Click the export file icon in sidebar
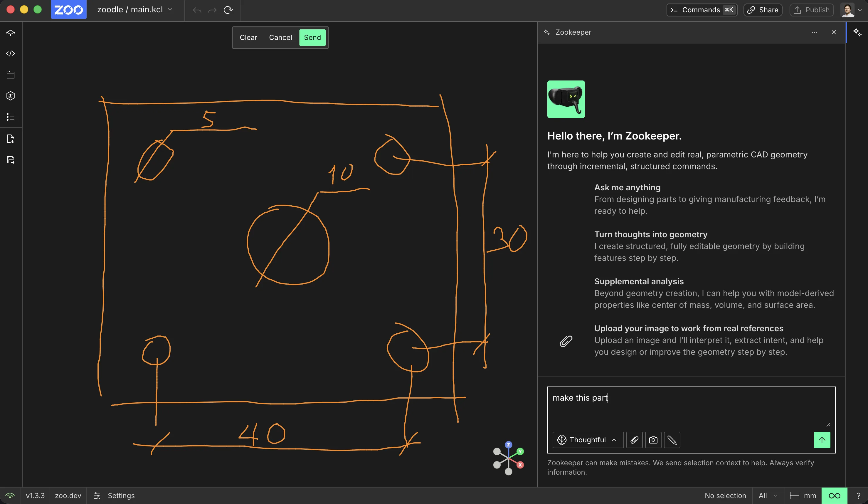Screen dimensions: 868x504 pos(11,139)
